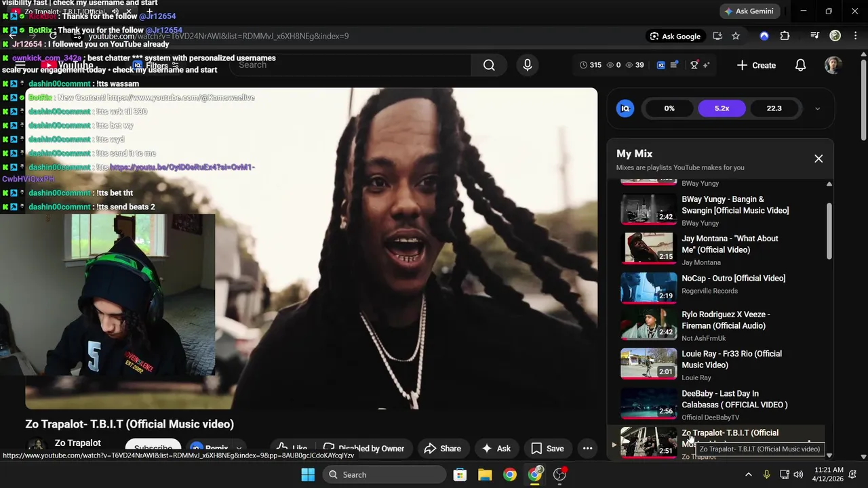This screenshot has width=868, height=488.
Task: Open Microsoft Store from taskbar
Action: 460,474
